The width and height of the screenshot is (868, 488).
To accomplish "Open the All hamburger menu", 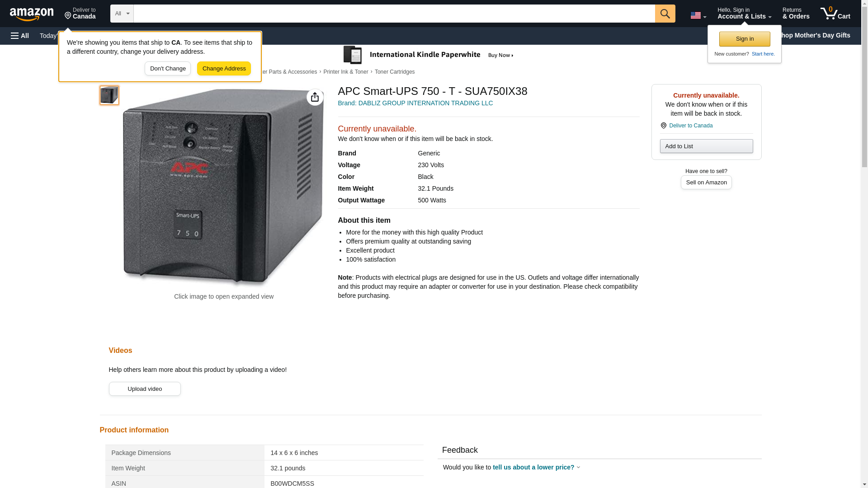I will click(20, 36).
